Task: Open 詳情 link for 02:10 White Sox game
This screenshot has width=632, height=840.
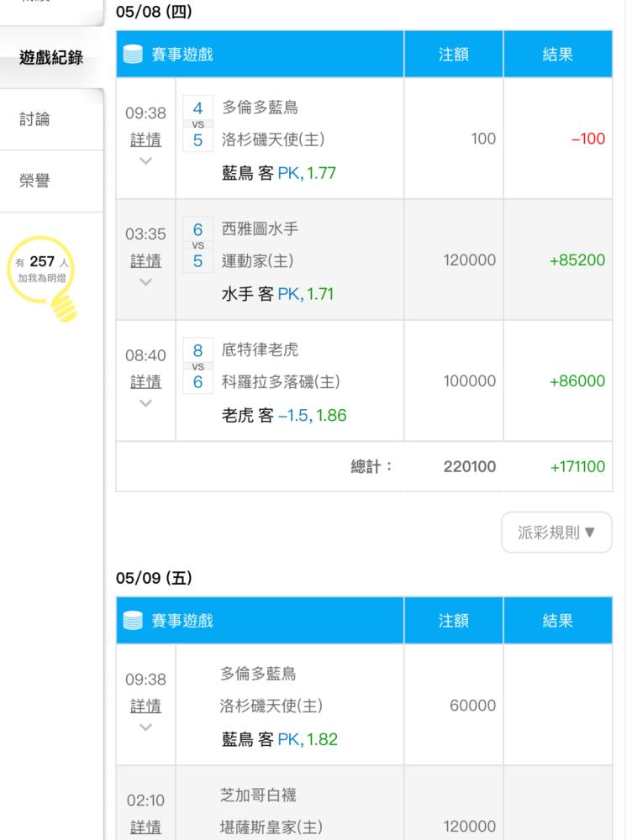Action: pos(145,827)
